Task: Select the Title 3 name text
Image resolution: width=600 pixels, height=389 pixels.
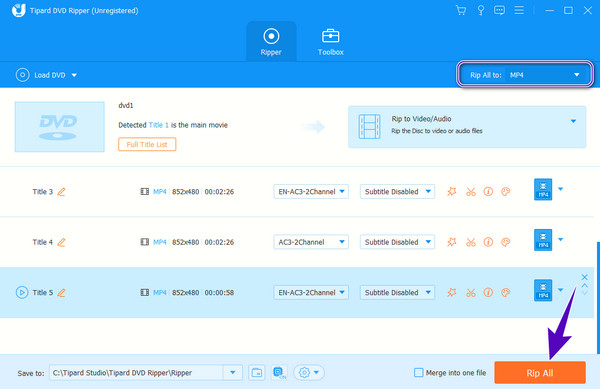Action: (42, 192)
